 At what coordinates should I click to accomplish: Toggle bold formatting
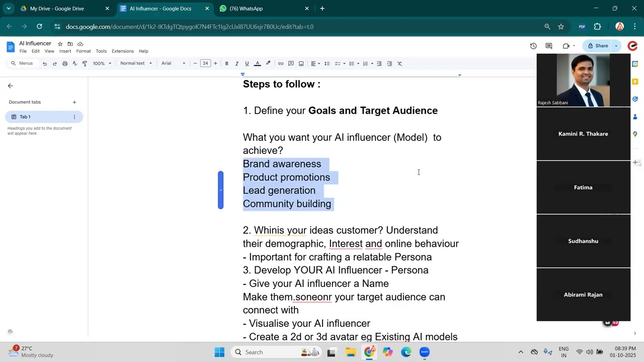click(227, 63)
